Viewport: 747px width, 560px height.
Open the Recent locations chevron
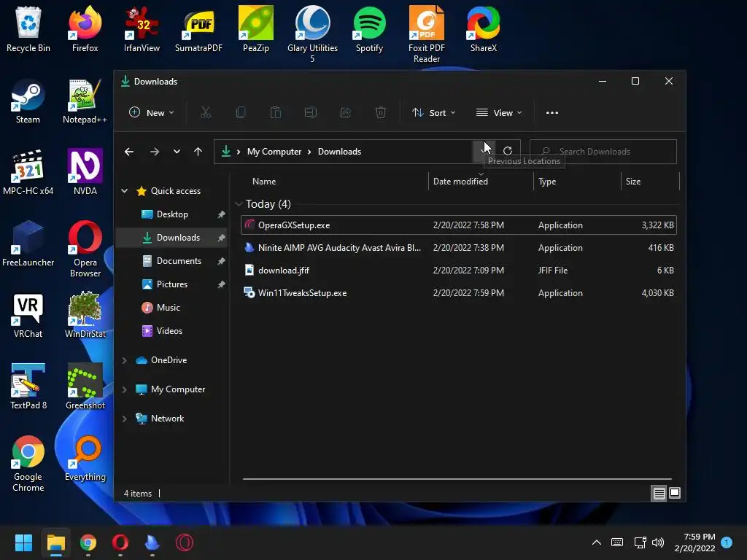coord(177,152)
